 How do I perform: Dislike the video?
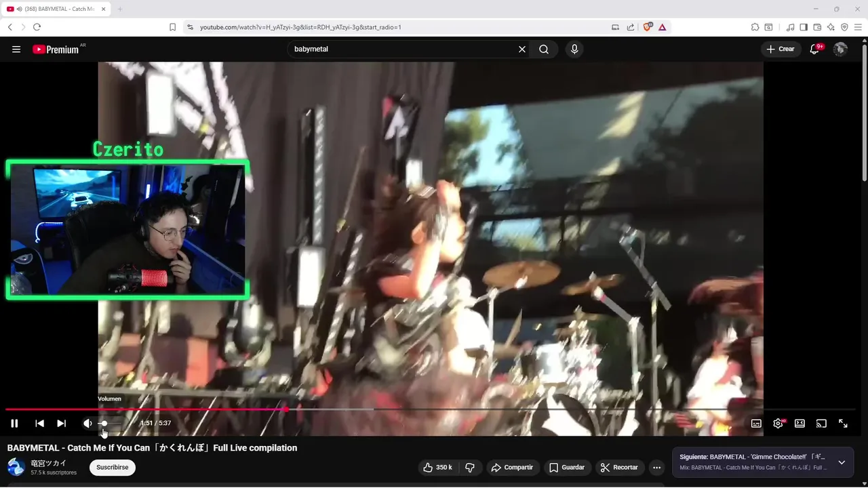(x=470, y=468)
